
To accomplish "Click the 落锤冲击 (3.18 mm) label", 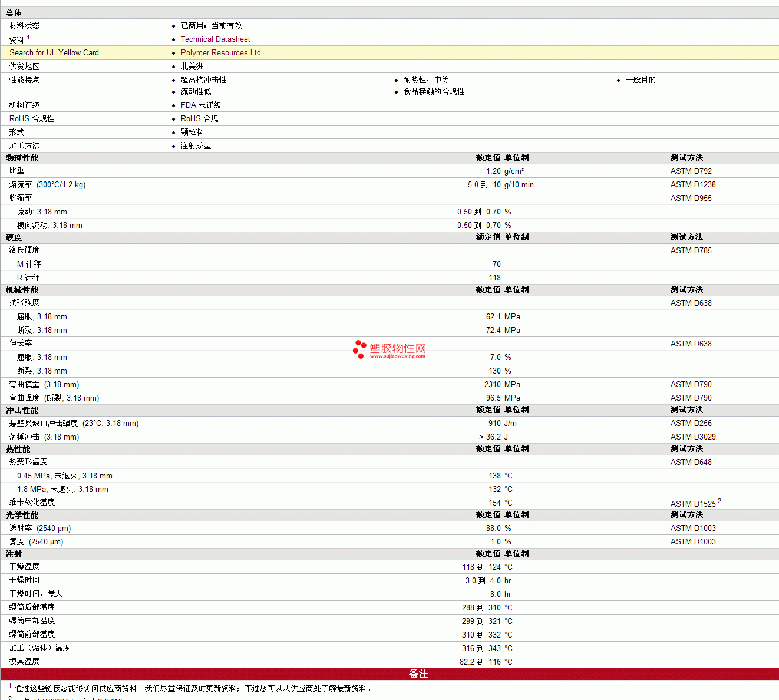I will [44, 437].
